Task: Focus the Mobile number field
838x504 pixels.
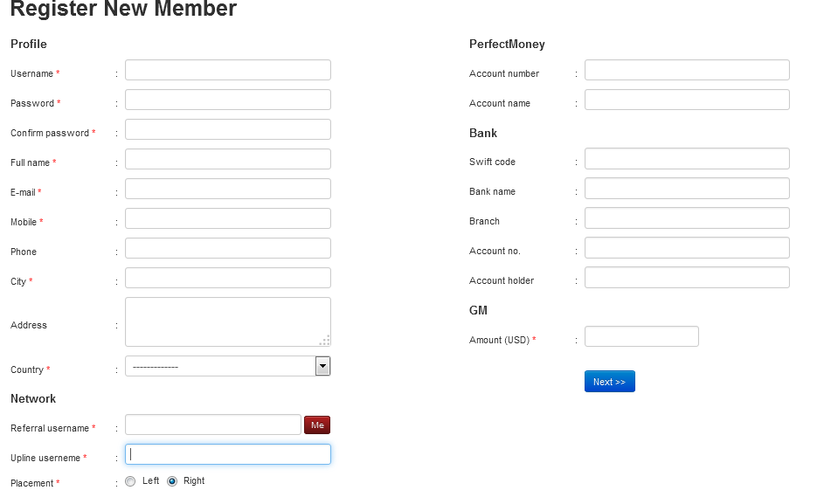Action: coord(227,218)
